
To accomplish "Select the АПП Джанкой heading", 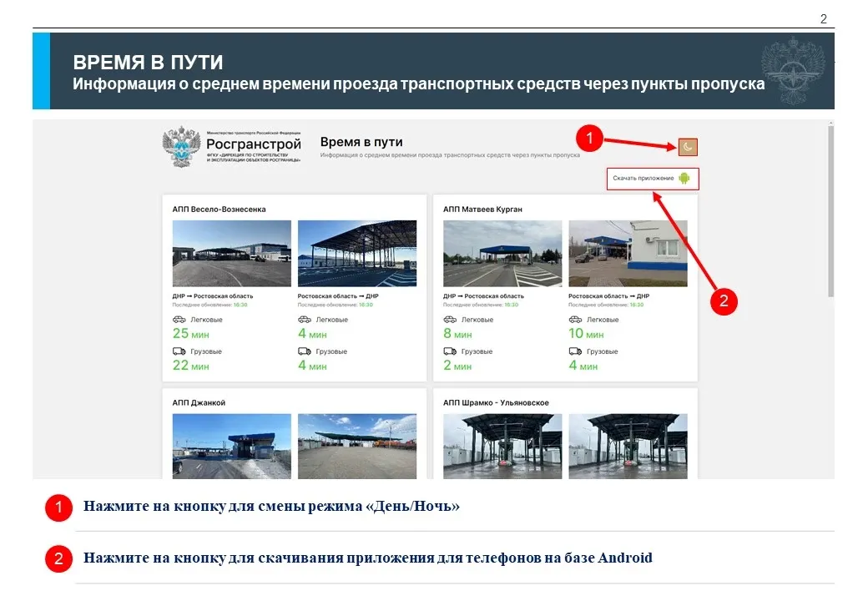I will point(199,402).
